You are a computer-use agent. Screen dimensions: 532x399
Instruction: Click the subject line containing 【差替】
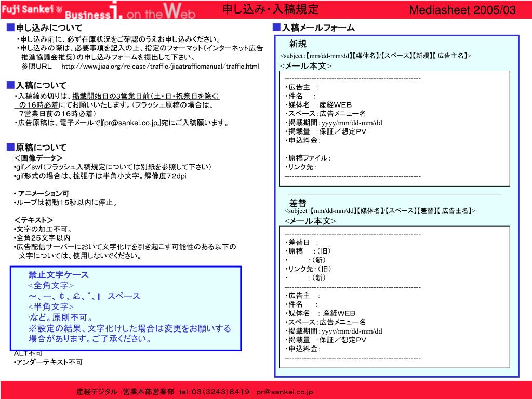coord(380,211)
